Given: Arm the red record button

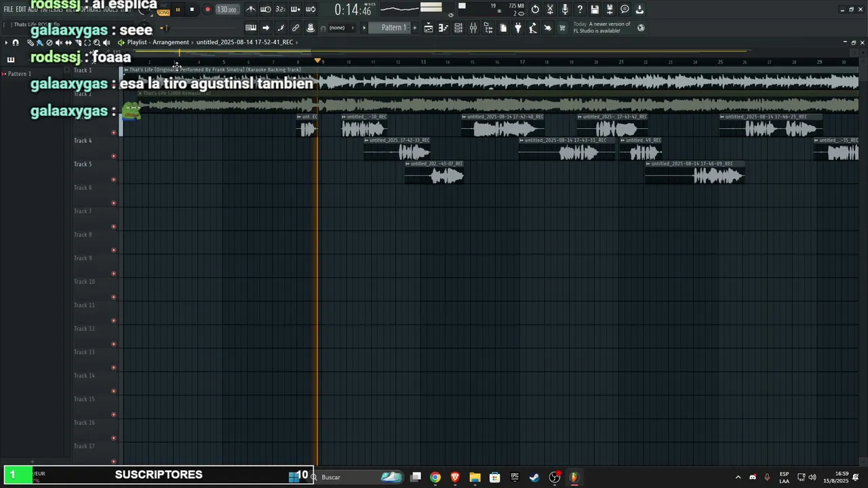Looking at the screenshot, I should [x=208, y=9].
